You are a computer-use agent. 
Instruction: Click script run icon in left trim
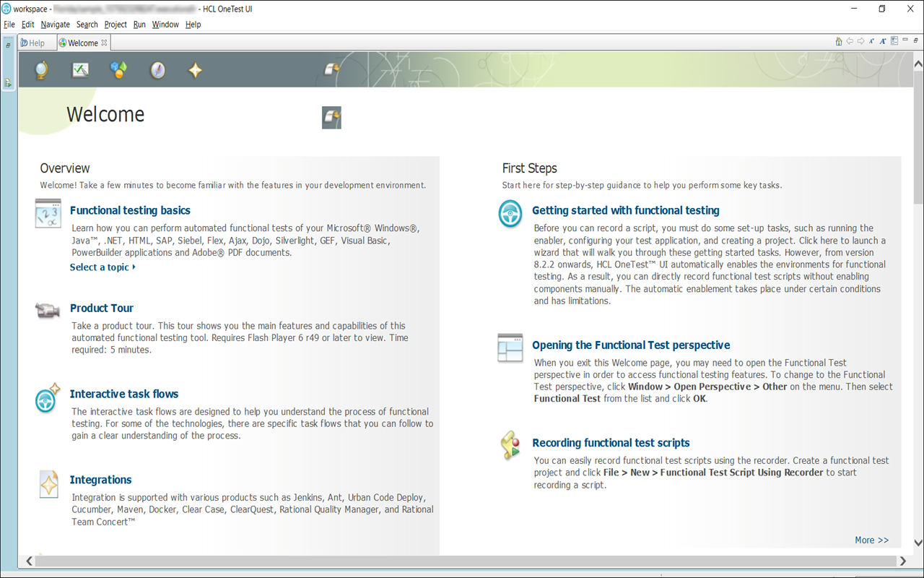click(8, 83)
